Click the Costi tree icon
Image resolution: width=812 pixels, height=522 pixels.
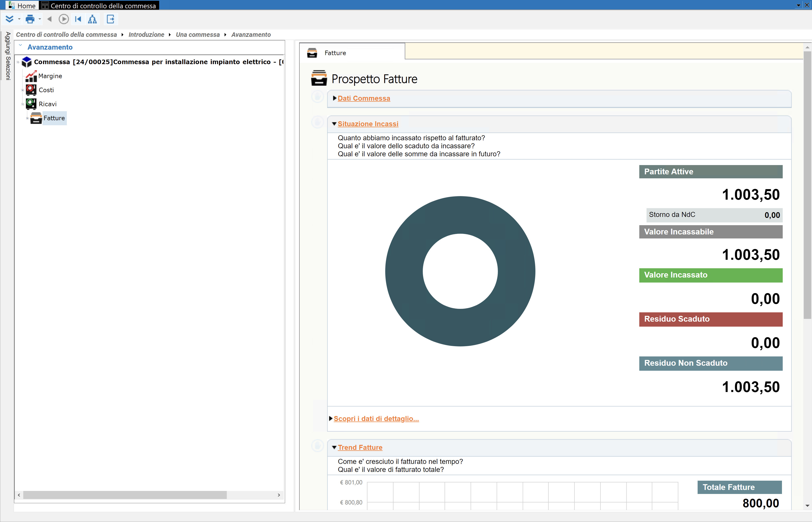click(31, 90)
